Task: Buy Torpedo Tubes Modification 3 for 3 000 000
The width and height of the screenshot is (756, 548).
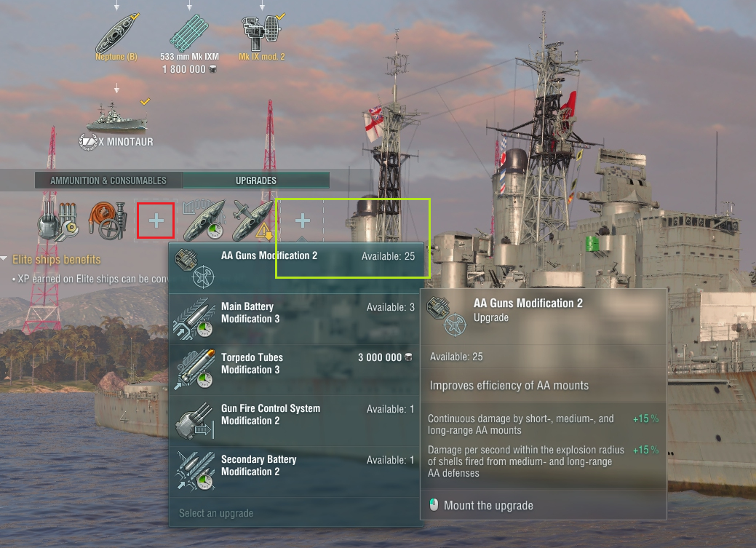Action: click(x=295, y=370)
